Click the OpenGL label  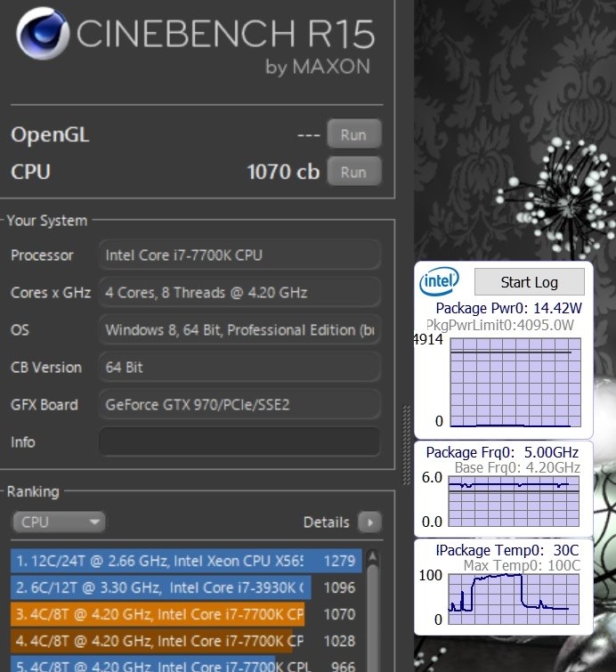[x=50, y=134]
